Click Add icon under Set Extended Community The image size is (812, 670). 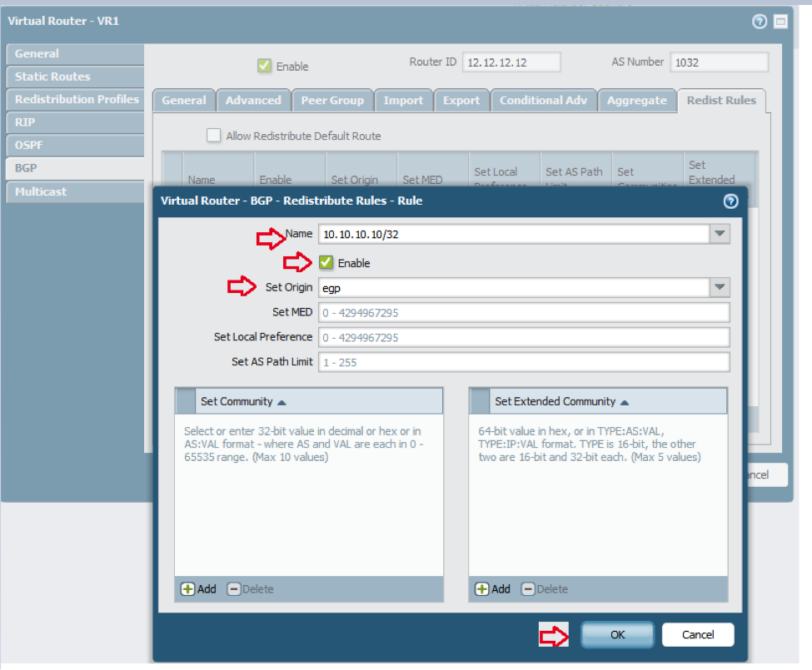(482, 589)
